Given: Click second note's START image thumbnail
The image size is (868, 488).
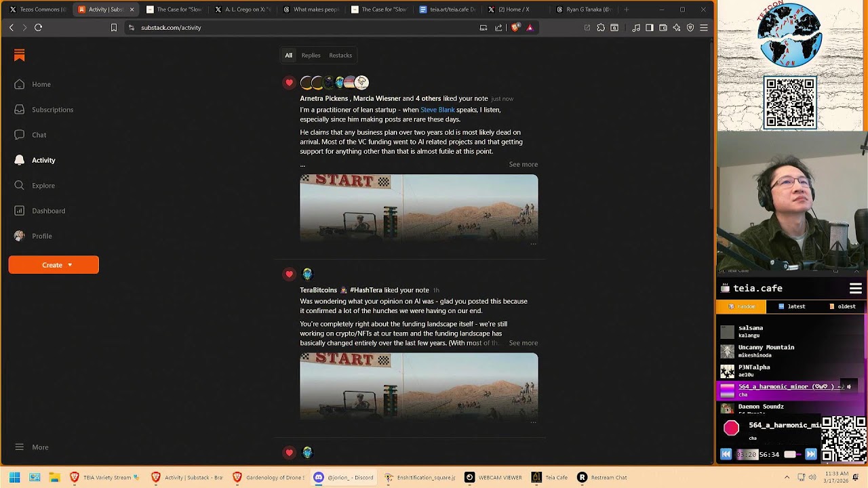Looking at the screenshot, I should point(419,387).
